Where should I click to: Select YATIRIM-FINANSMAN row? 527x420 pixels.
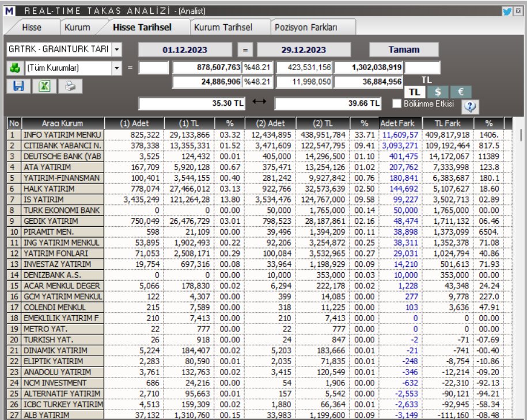point(259,178)
